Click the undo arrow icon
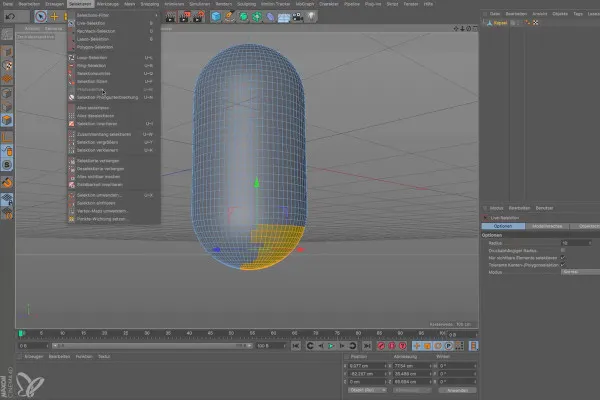Viewport: 600px width, 400px height. [9, 16]
